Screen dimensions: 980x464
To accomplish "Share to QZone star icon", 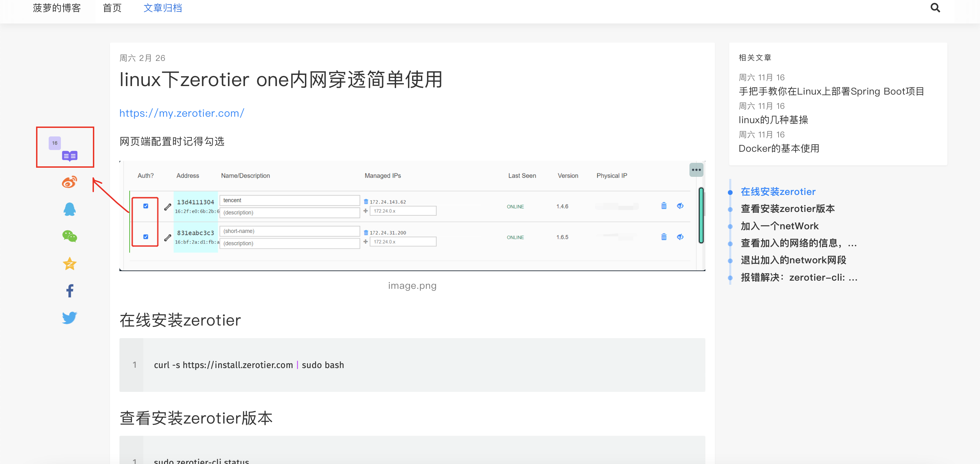I will (70, 264).
